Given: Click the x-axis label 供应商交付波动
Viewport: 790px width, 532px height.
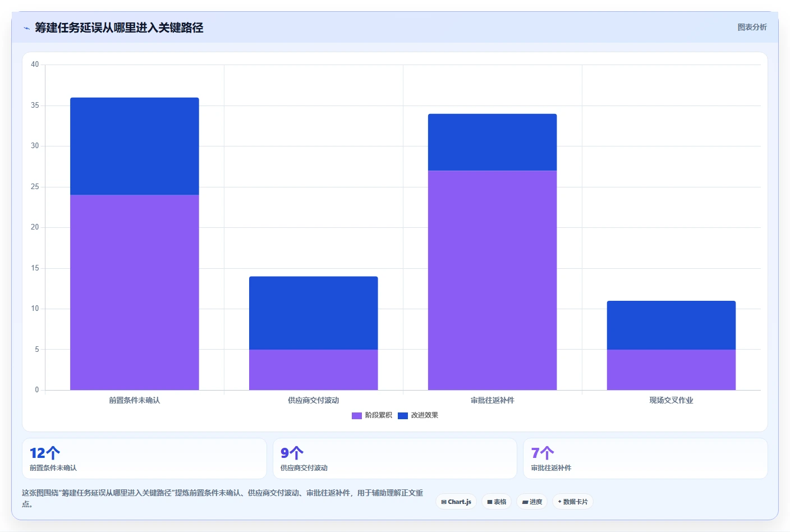Looking at the screenshot, I should point(314,400).
